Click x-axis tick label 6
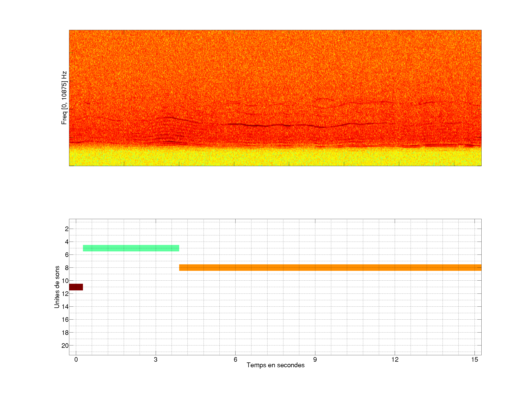 click(235, 359)
